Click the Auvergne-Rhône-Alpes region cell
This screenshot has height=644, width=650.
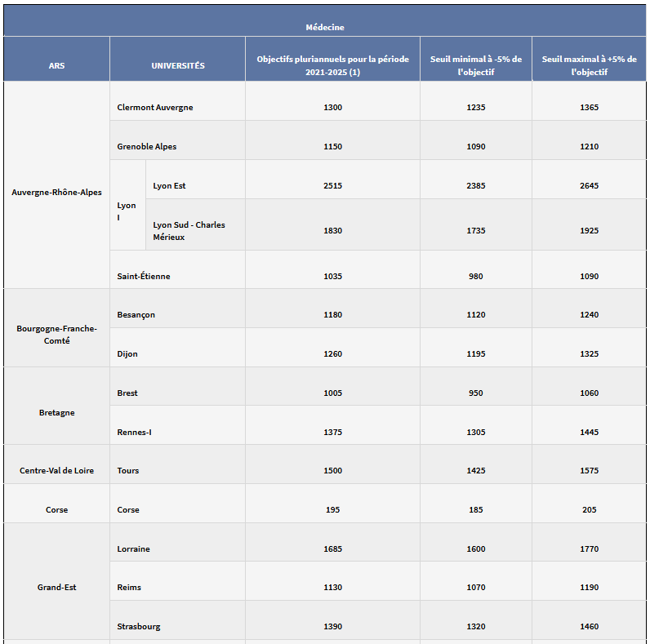pyautogui.click(x=56, y=192)
